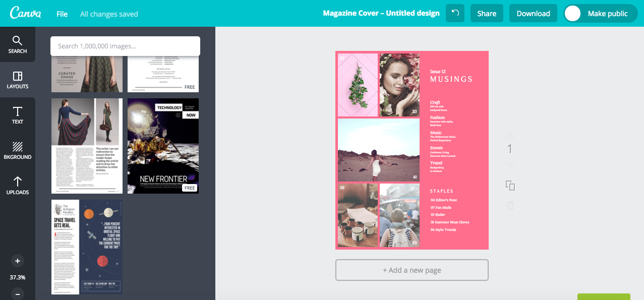Click the Magazine Cover design title
Screen dimensions: 644x300
[381, 14]
